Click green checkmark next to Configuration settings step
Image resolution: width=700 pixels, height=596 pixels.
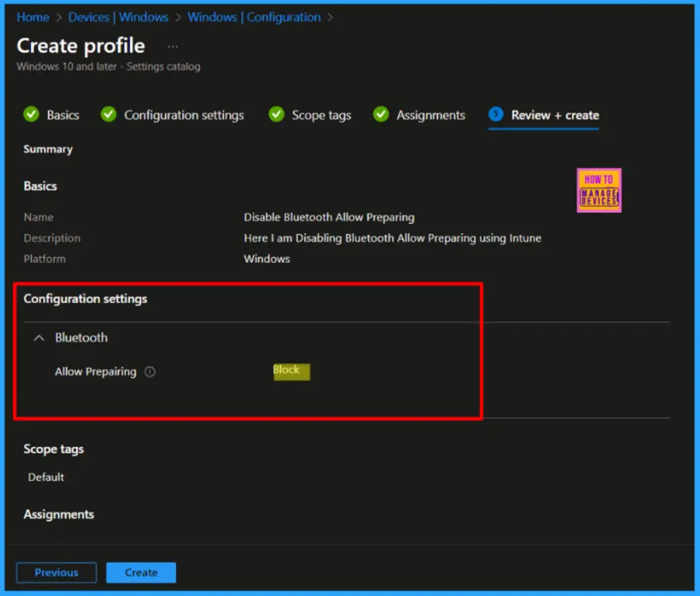point(108,115)
